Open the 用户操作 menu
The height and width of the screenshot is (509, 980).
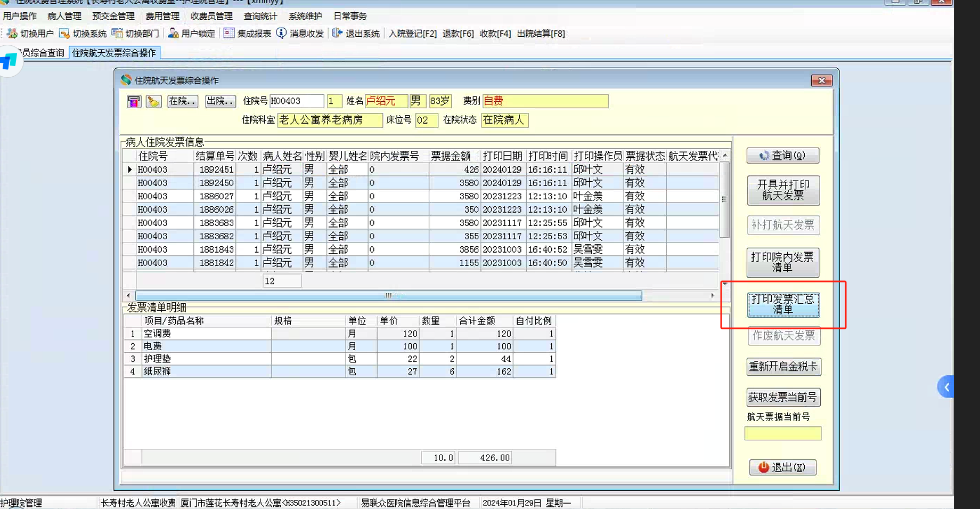point(20,16)
